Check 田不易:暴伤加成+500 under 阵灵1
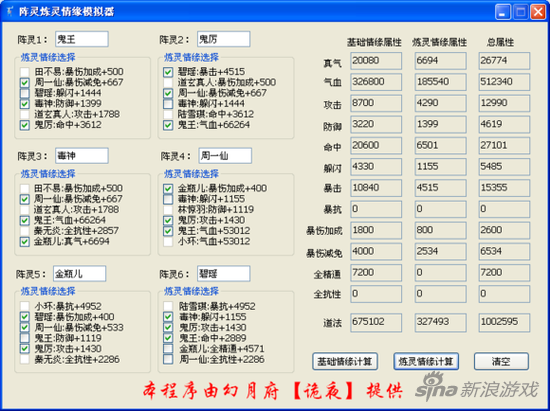Image resolution: width=550 pixels, height=411 pixels. point(25,72)
